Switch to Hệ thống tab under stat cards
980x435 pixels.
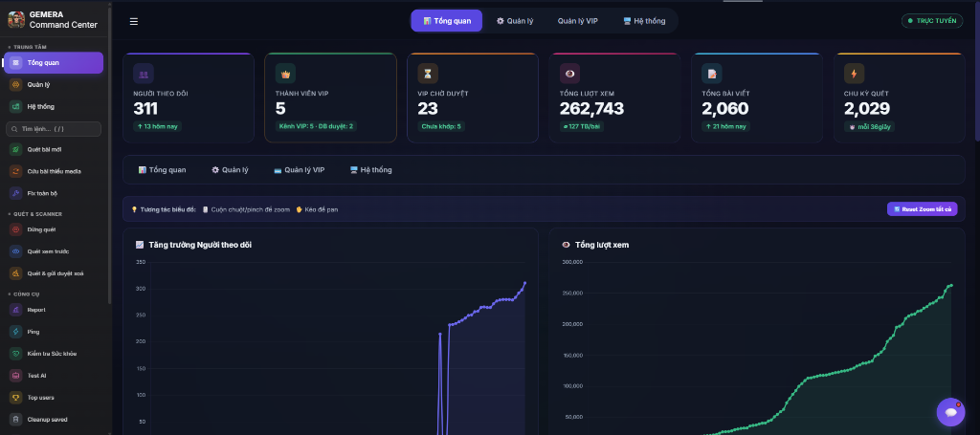click(x=371, y=170)
